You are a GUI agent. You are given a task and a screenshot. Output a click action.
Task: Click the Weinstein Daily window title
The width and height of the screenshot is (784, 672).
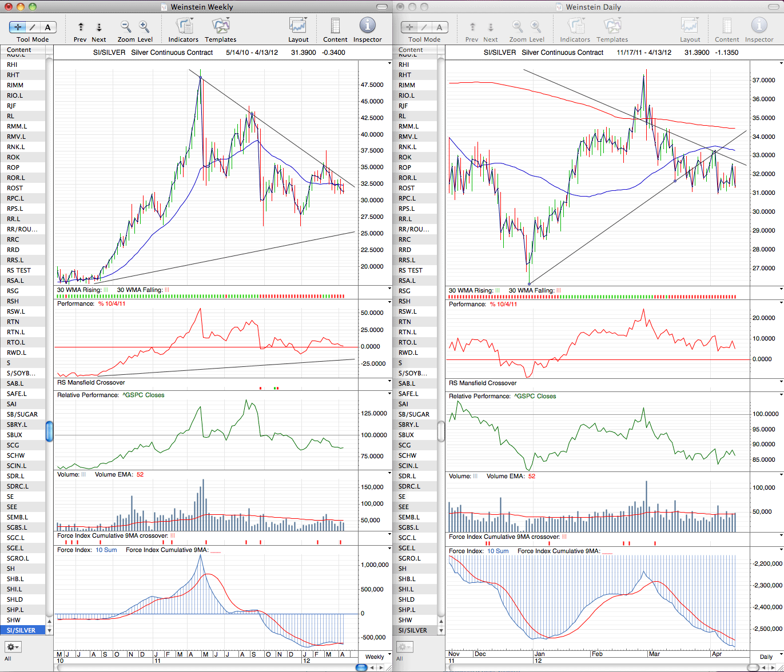593,7
